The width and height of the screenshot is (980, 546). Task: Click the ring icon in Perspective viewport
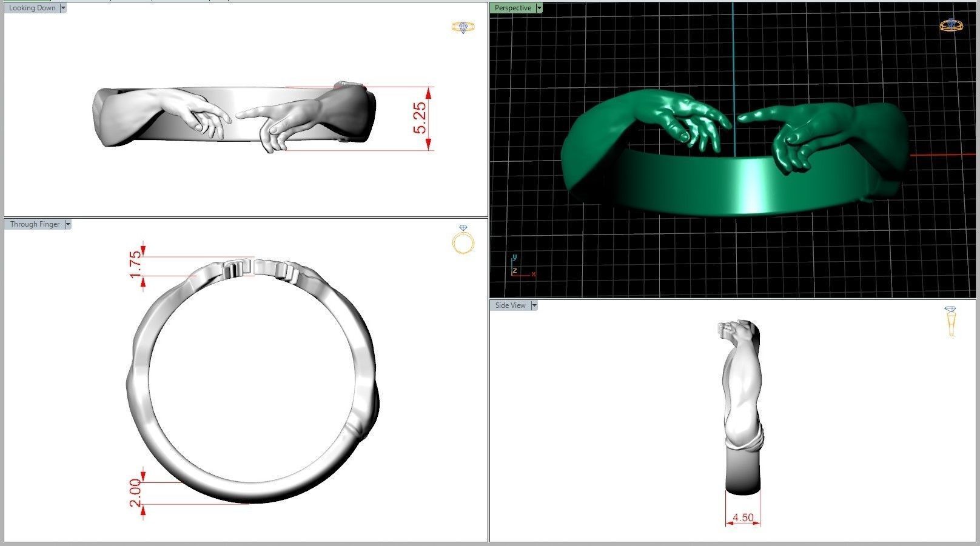tap(951, 25)
